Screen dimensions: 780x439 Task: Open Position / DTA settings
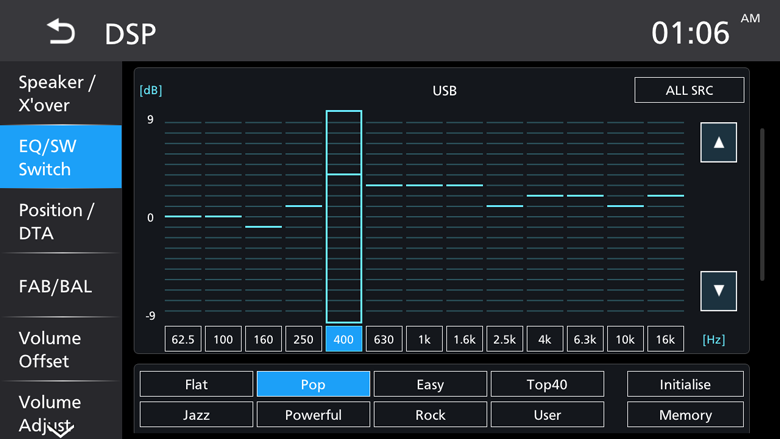click(60, 221)
